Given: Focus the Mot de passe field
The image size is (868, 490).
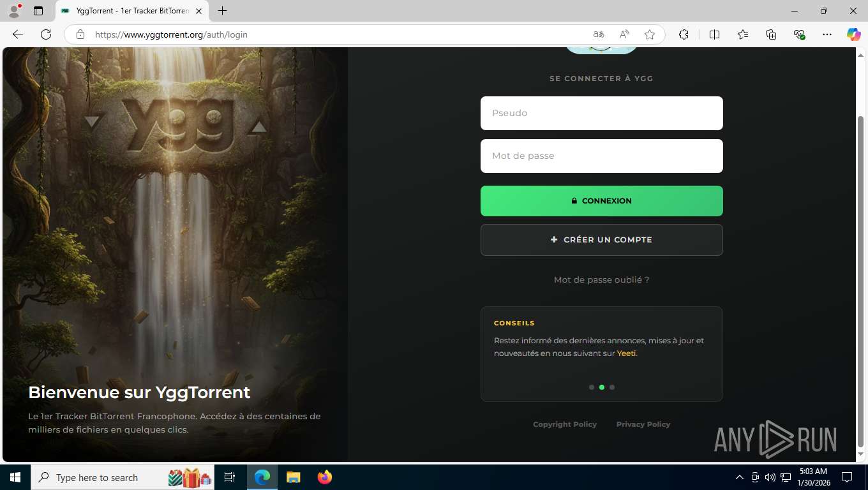Looking at the screenshot, I should pyautogui.click(x=601, y=156).
